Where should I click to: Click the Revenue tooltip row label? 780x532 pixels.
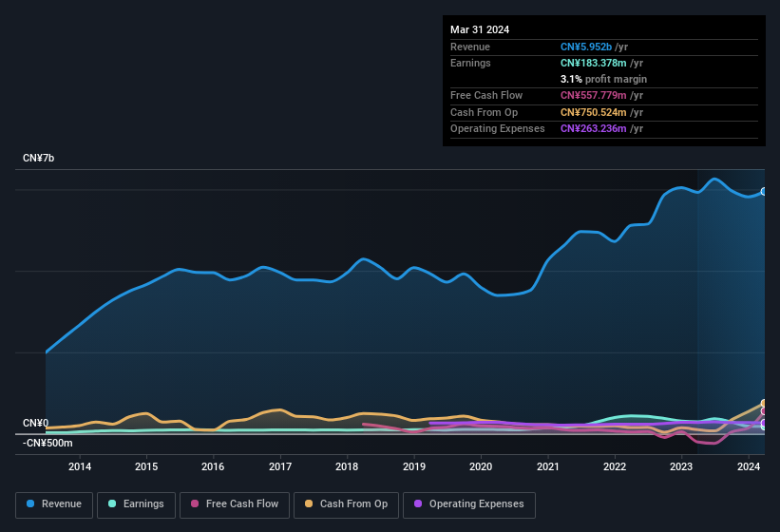pyautogui.click(x=470, y=47)
